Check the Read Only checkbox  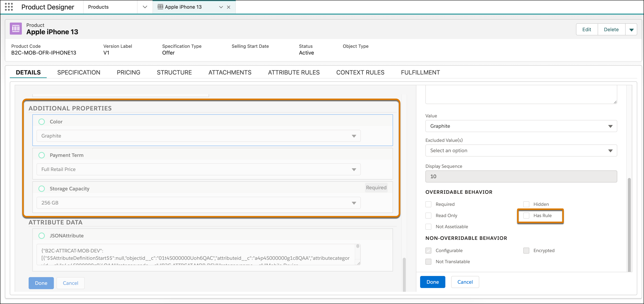pyautogui.click(x=429, y=216)
